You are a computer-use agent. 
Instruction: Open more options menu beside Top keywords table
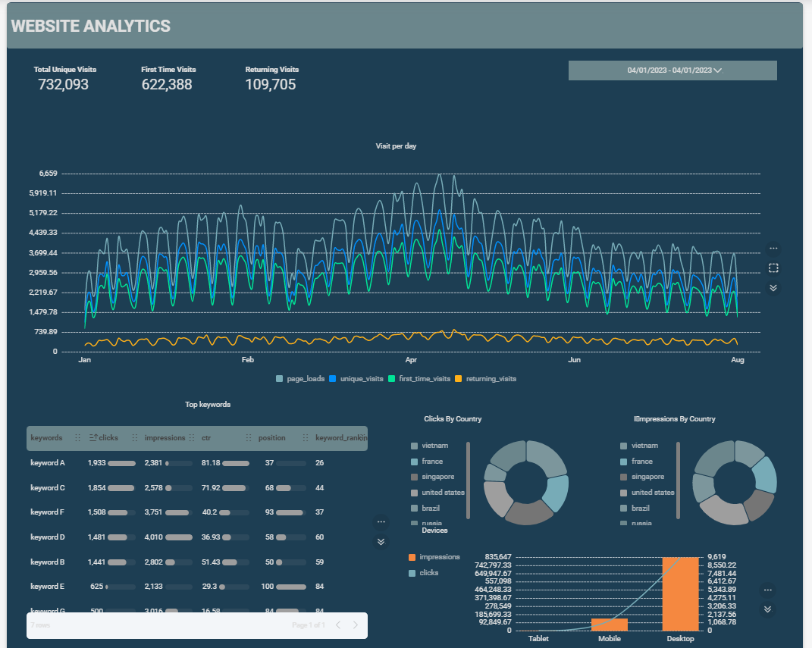[x=381, y=521]
